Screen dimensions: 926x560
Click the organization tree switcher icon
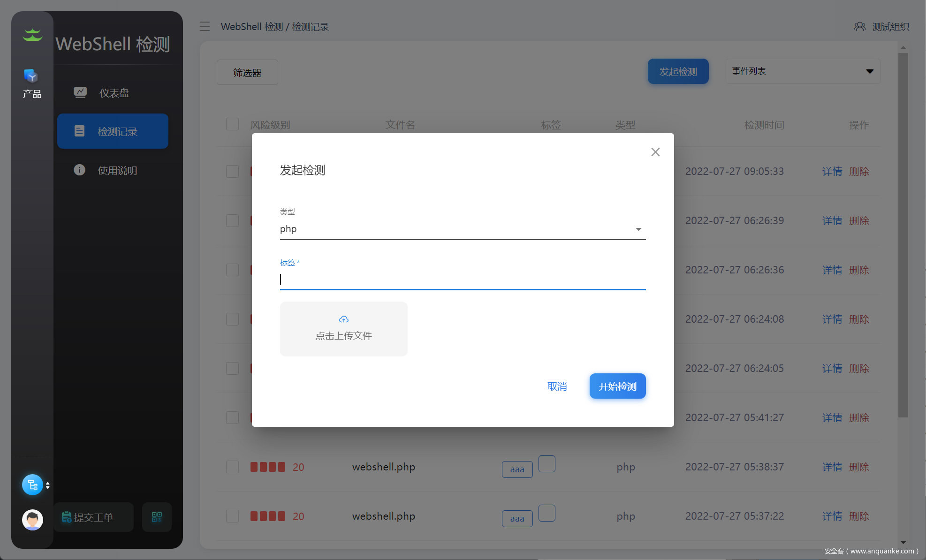click(x=32, y=485)
